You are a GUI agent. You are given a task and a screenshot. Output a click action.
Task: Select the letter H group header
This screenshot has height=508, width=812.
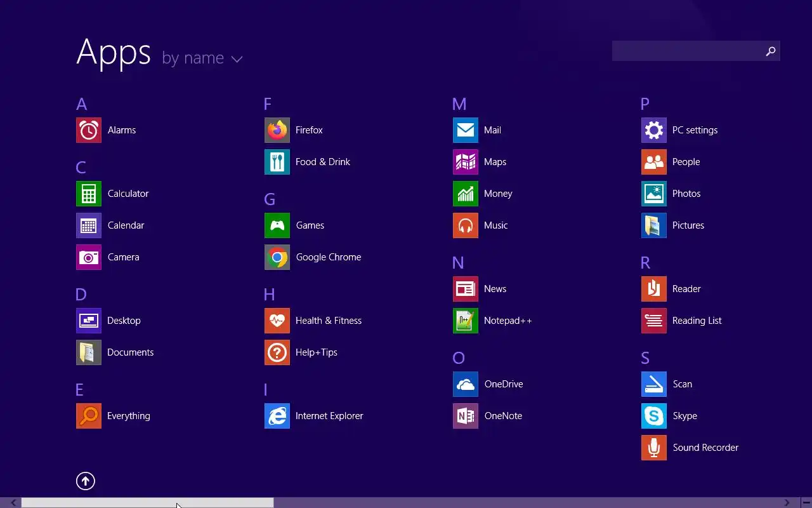click(270, 295)
